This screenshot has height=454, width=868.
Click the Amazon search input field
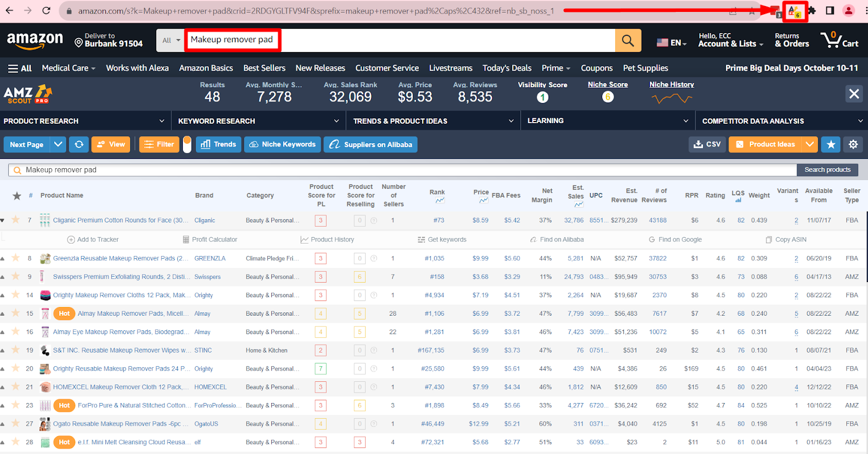pos(400,40)
